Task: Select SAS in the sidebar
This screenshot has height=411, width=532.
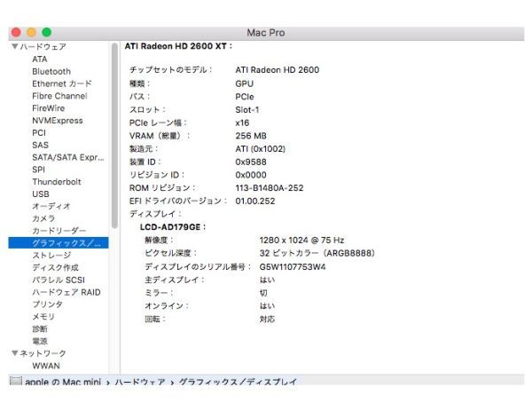Action: [41, 145]
